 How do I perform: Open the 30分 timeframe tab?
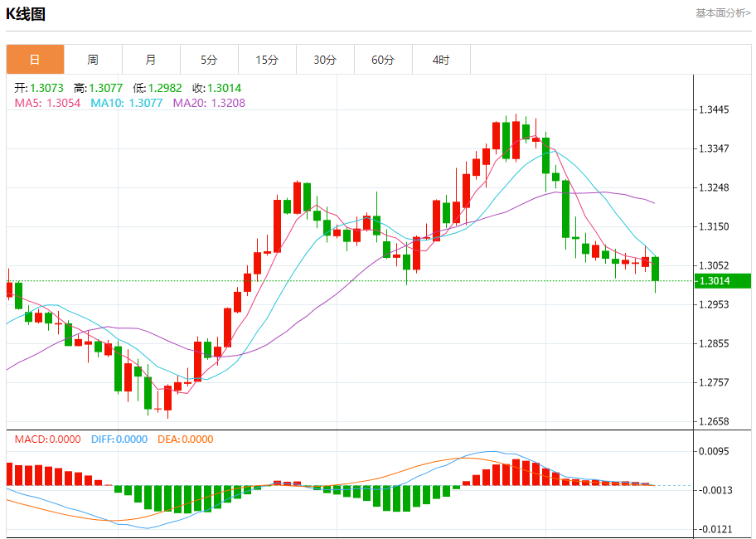tap(325, 60)
